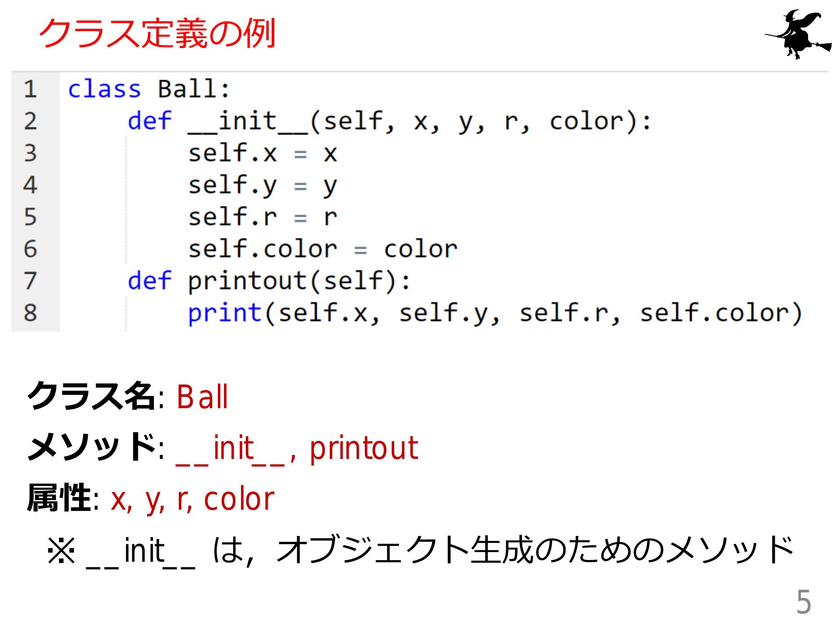The width and height of the screenshot is (840, 630).
Task: Click 'self.color = color' assignment line
Action: click(323, 249)
